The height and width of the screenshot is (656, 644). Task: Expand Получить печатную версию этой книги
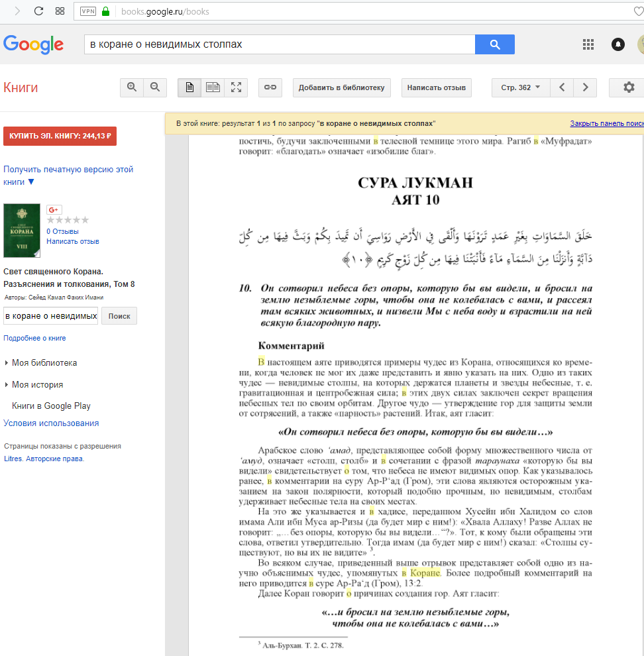coord(68,176)
